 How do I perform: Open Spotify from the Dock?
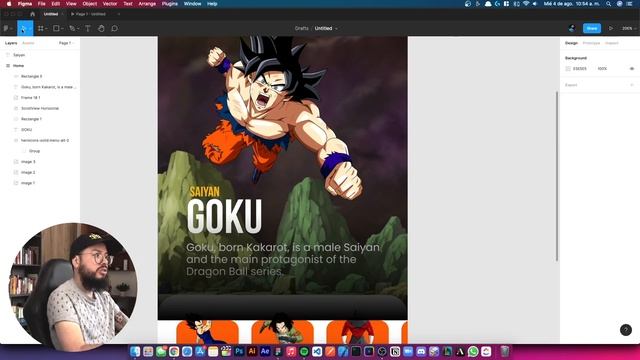[304, 351]
